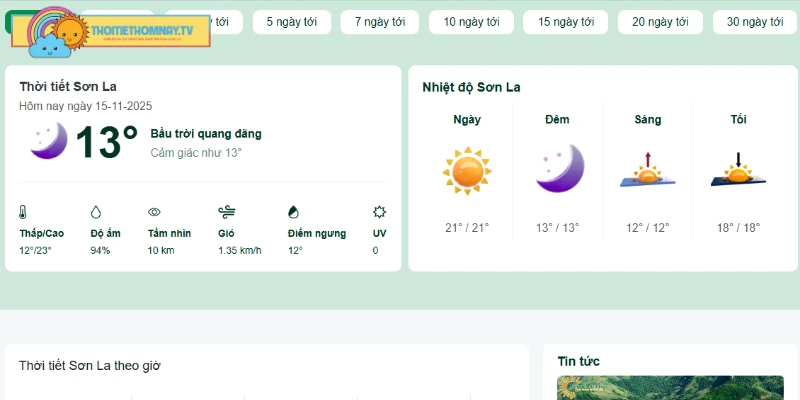This screenshot has height=400, width=800.
Task: Click the 1.35 km/h wind value
Action: [240, 251]
